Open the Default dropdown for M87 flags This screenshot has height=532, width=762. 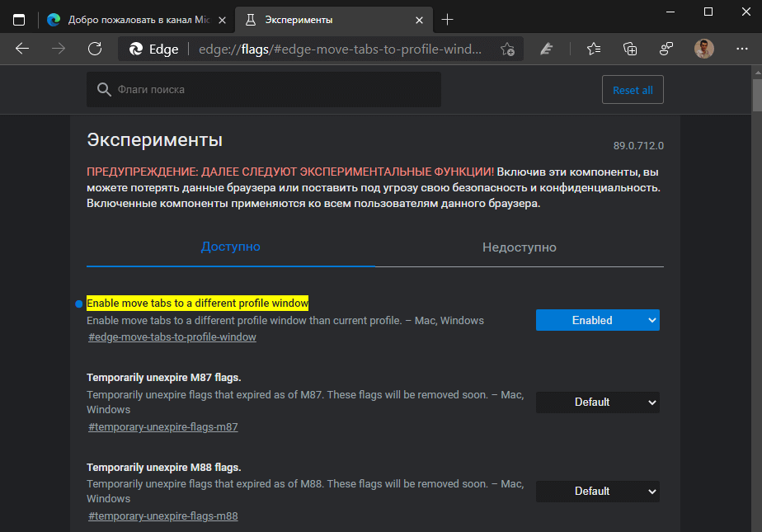click(x=597, y=402)
